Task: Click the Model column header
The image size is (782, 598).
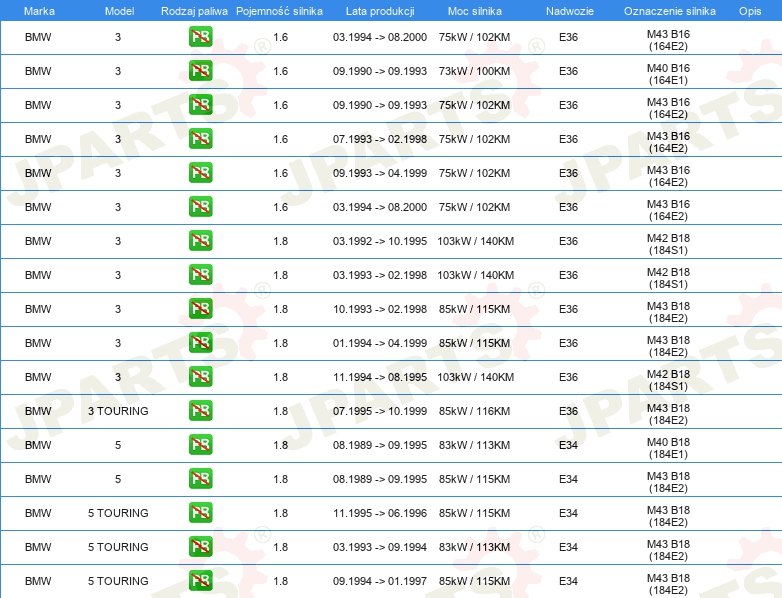Action: pyautogui.click(x=119, y=11)
